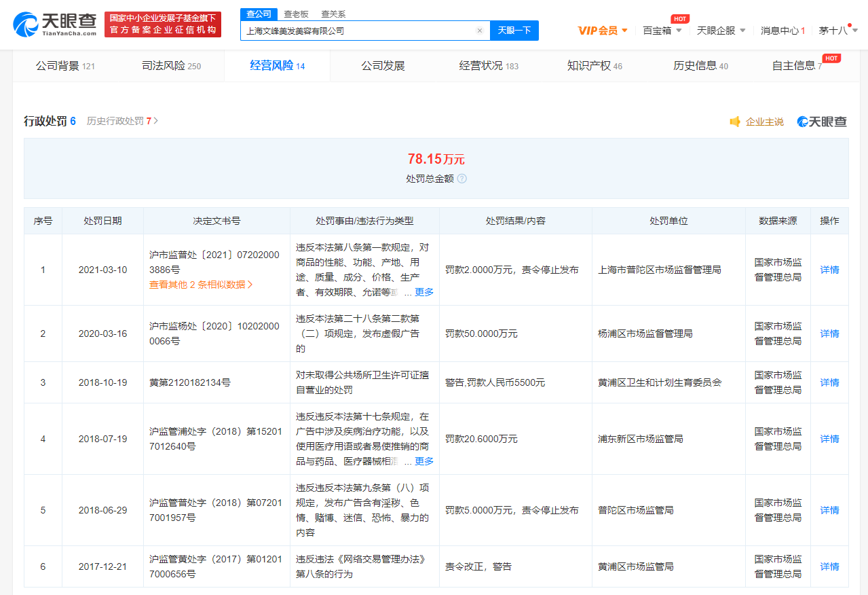Switch to the 查关系 search tab
This screenshot has width=868, height=595.
(333, 14)
